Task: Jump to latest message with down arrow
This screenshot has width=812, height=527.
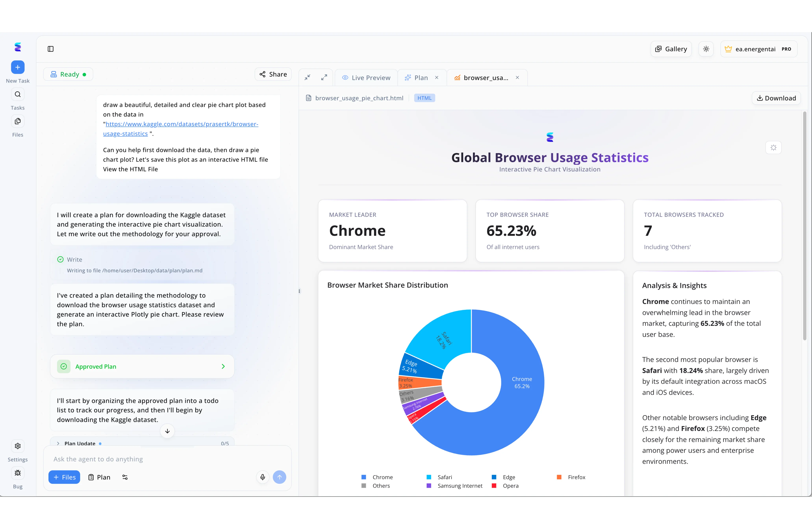Action: coord(167,431)
